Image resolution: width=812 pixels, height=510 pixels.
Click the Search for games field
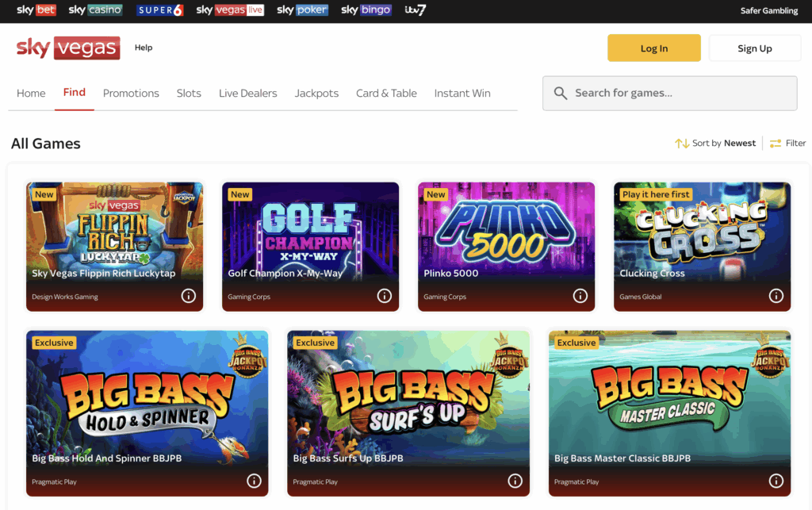coord(670,94)
